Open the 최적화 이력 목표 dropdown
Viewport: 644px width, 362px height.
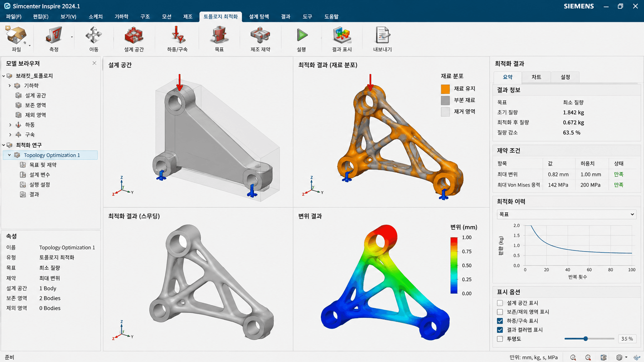566,214
